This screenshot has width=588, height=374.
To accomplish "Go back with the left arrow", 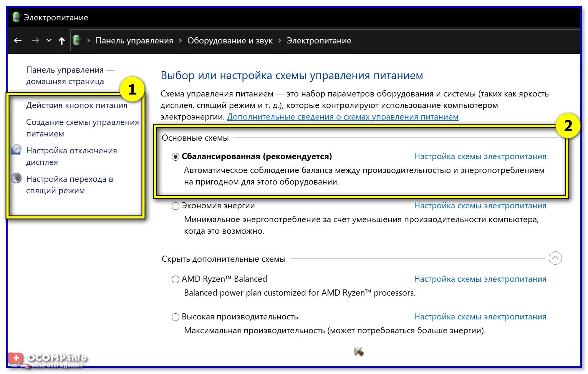I will (x=18, y=40).
